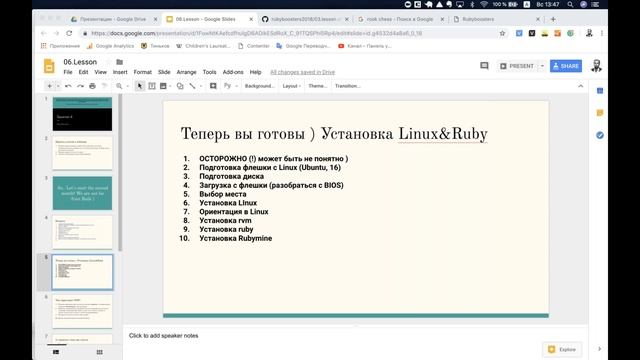Open macOS Spotlight search
The image size is (640, 360).
(570, 4)
